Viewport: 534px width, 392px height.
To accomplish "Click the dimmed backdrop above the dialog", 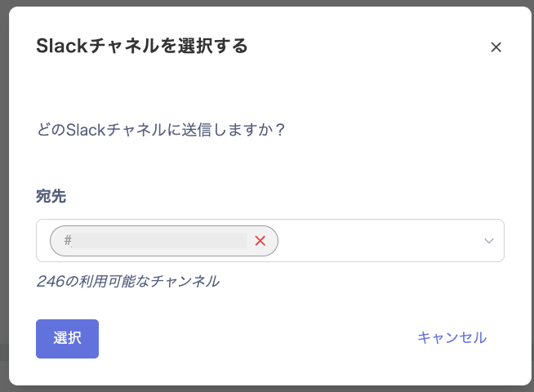I will coord(267,3).
